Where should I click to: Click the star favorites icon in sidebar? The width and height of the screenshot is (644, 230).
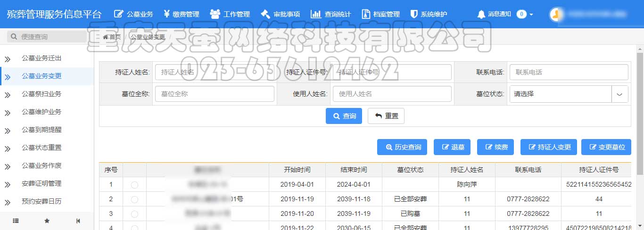47,221
